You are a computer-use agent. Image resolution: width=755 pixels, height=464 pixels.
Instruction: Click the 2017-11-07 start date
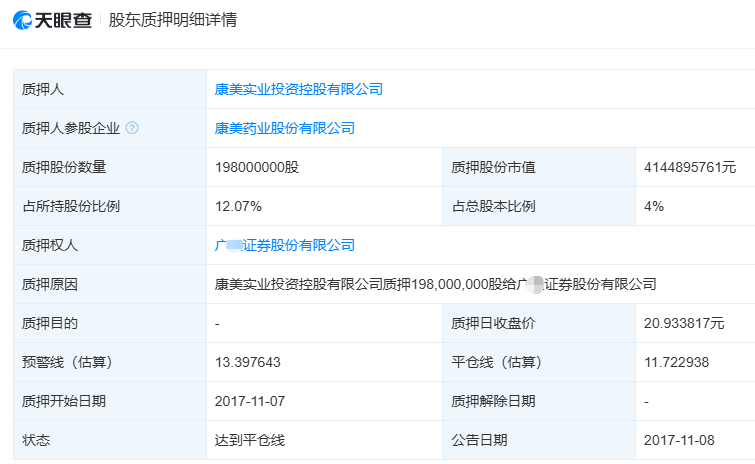[x=250, y=401]
